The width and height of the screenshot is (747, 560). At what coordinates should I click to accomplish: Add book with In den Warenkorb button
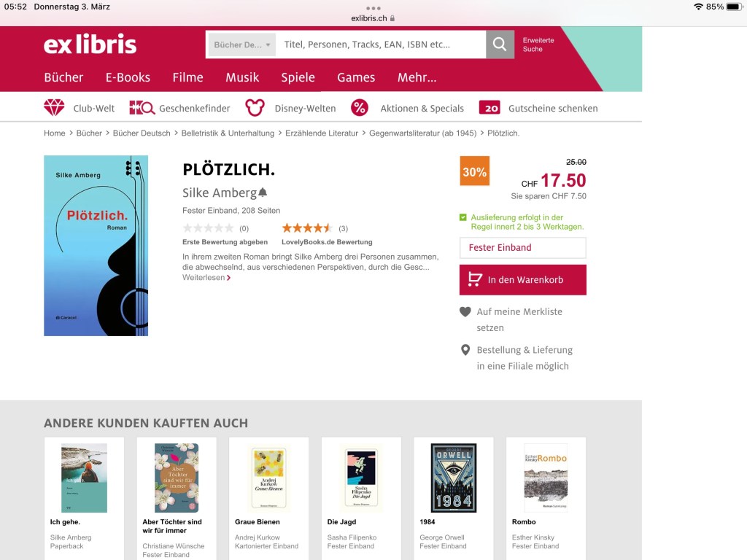(x=522, y=279)
